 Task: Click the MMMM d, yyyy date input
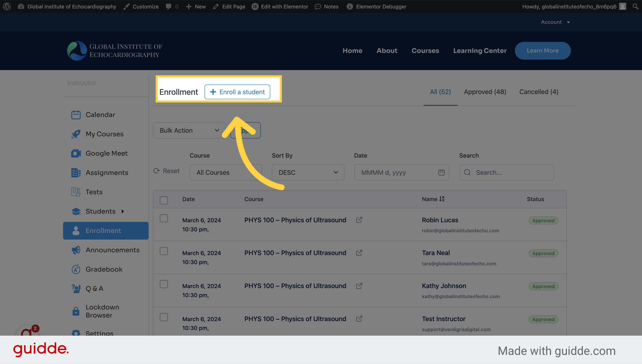point(402,172)
